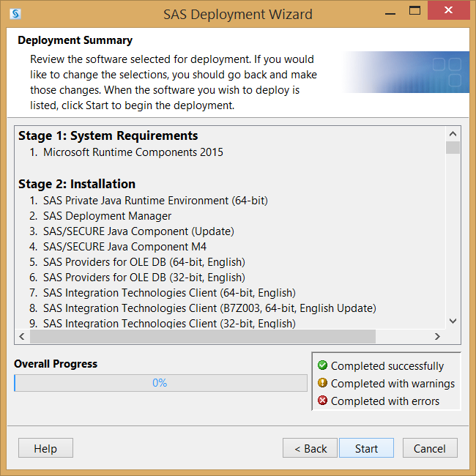This screenshot has height=476, width=476.
Task: Click the left arrow of horizontal scrollbar
Action: pyautogui.click(x=22, y=336)
